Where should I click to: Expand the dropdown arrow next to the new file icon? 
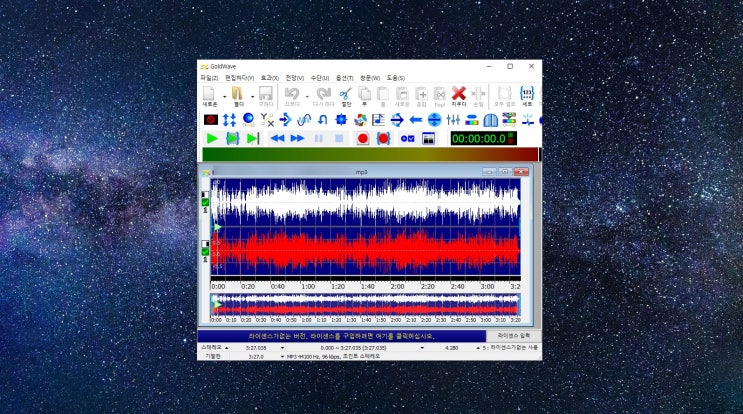pyautogui.click(x=224, y=97)
